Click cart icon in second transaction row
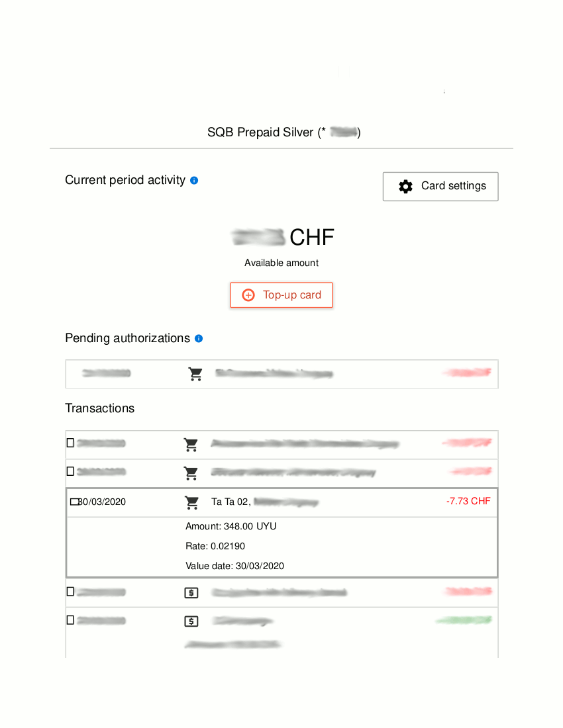563x728 pixels. [191, 473]
